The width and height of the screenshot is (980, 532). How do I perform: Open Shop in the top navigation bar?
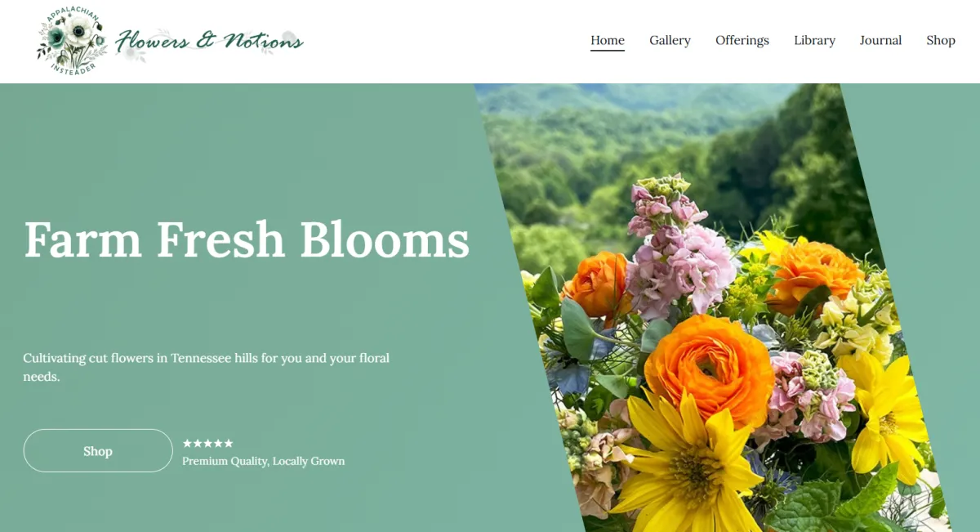point(941,40)
